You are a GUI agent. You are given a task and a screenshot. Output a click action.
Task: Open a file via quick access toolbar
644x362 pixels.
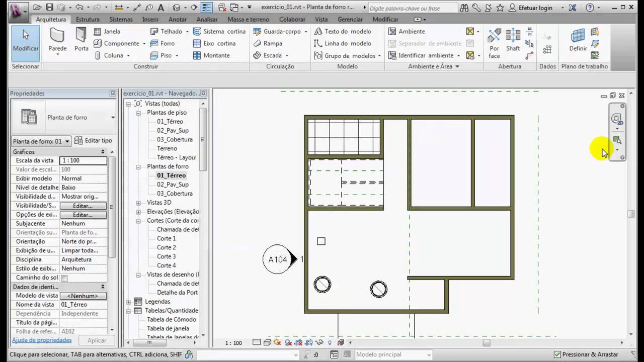(x=37, y=8)
